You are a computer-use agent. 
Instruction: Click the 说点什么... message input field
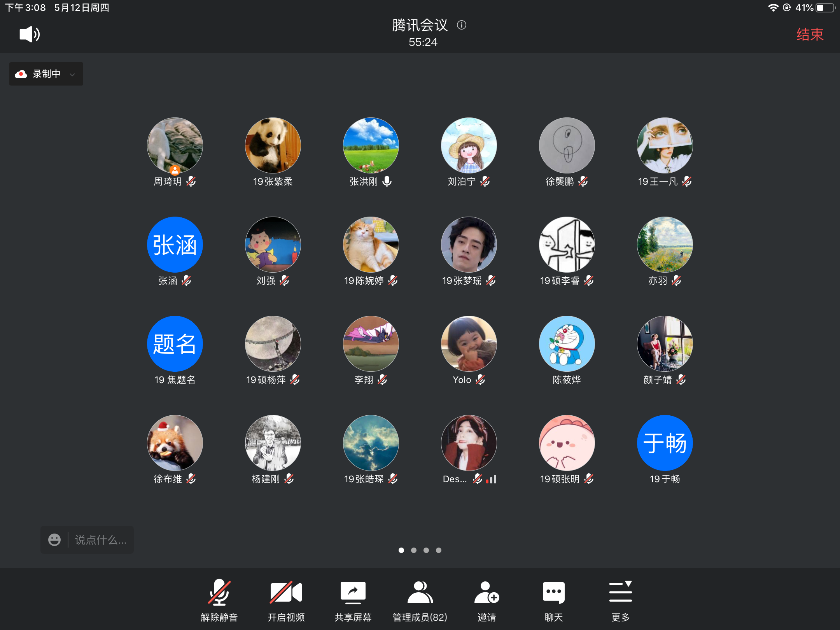click(100, 540)
